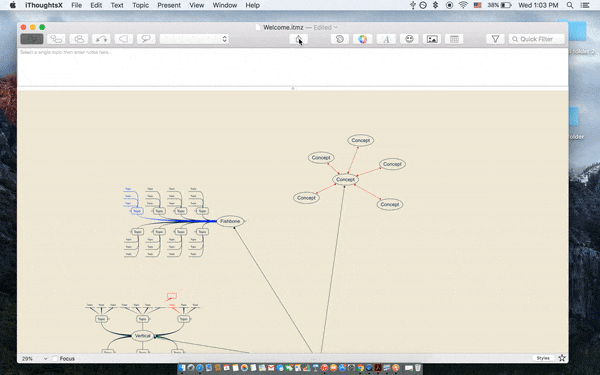Screen dimensions: 600x375
Task: Click the spiral shape style icon
Action: point(340,39)
